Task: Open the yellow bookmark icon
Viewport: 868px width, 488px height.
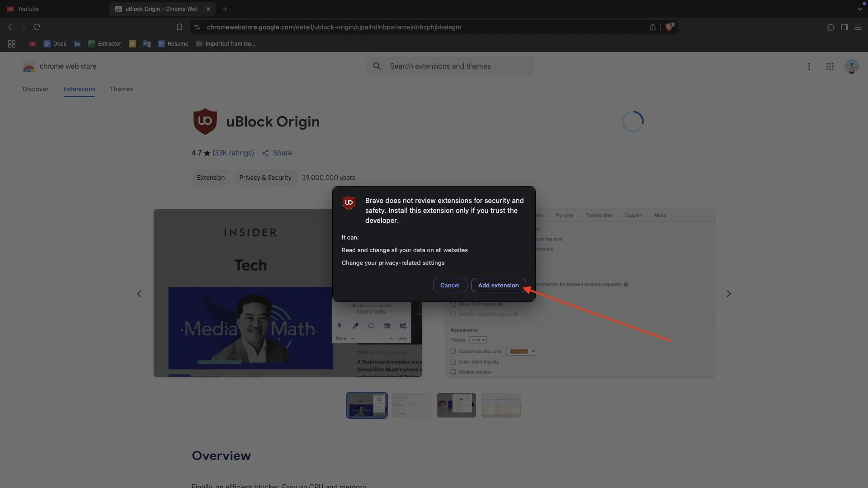Action: [x=132, y=44]
